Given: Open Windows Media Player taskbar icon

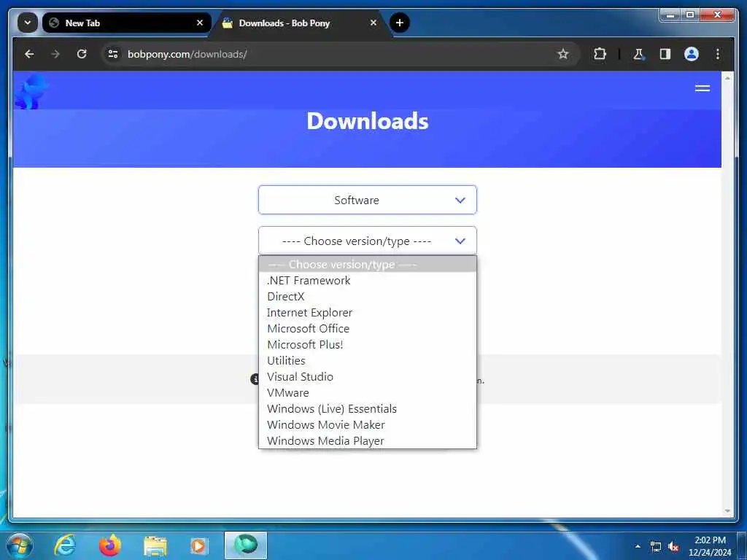Looking at the screenshot, I should 199,545.
